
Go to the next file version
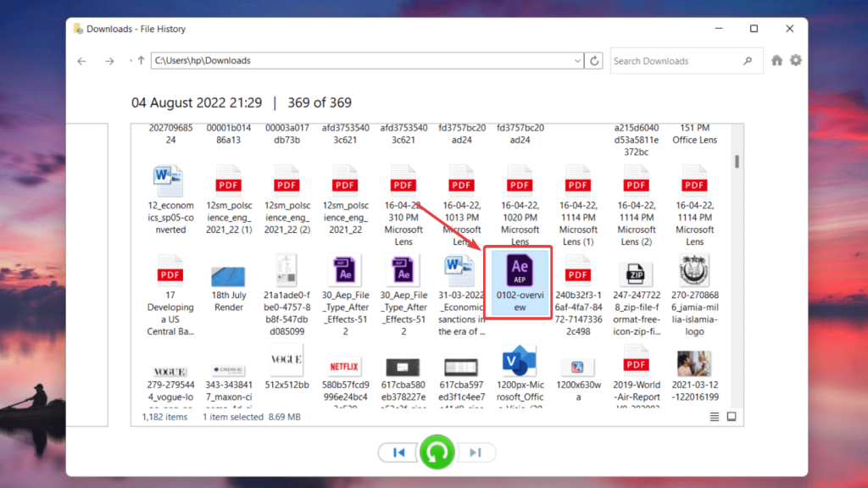tap(476, 452)
